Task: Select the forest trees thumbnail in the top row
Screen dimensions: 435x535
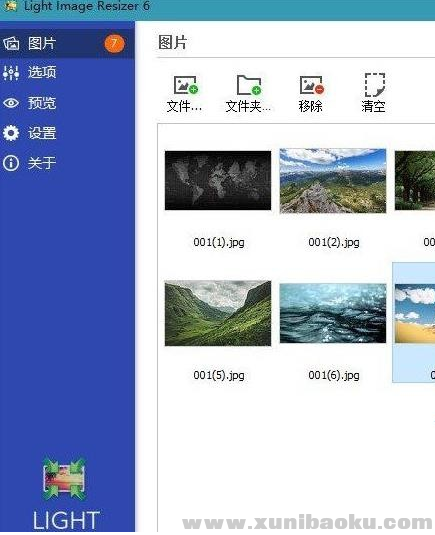Action: [415, 180]
